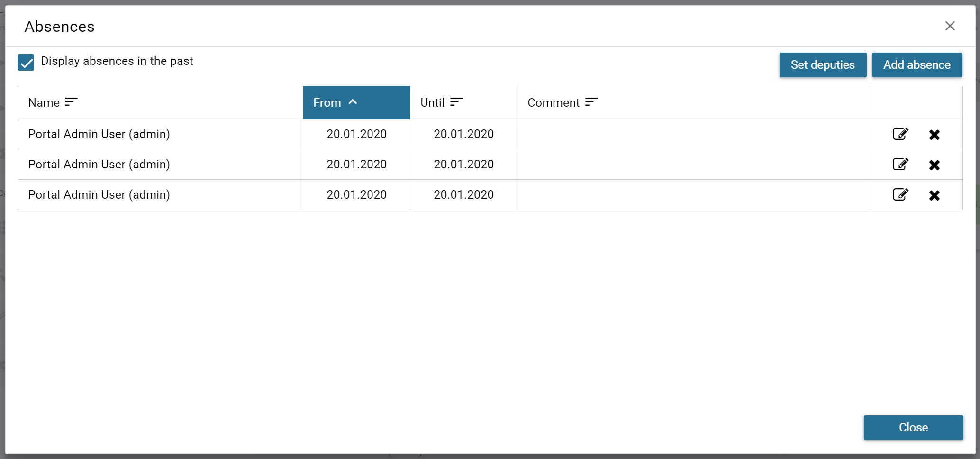Click the sort icon next to Name

tap(71, 102)
